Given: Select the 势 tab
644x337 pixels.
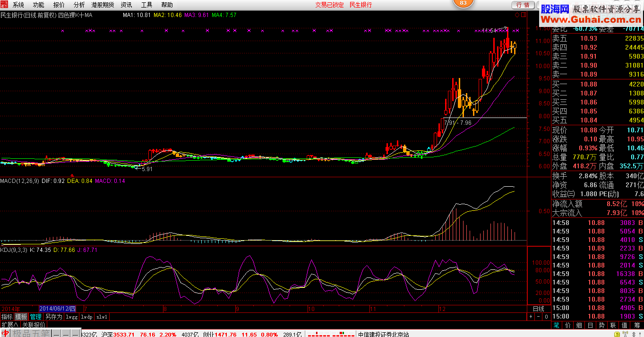Looking at the screenshot, I should (x=601, y=325).
